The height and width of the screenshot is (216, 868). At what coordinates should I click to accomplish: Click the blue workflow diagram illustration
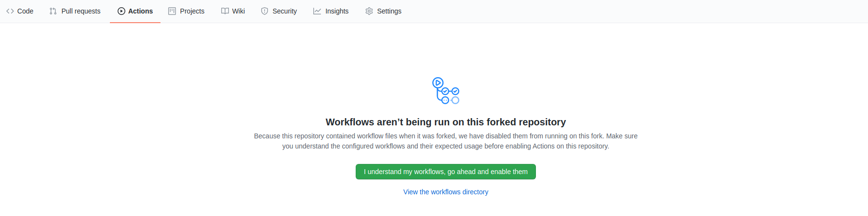pyautogui.click(x=446, y=91)
